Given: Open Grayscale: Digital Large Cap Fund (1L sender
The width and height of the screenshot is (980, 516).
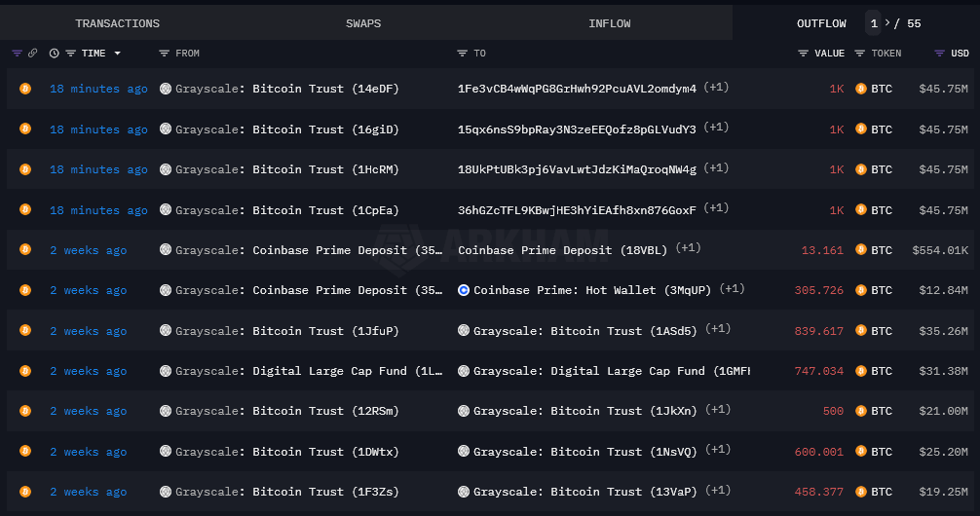Looking at the screenshot, I should [x=309, y=371].
